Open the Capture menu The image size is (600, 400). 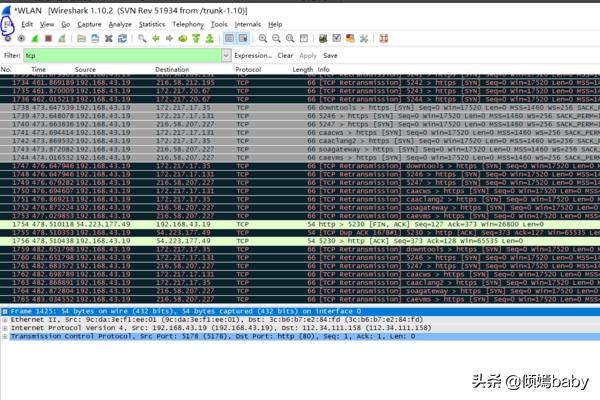90,24
